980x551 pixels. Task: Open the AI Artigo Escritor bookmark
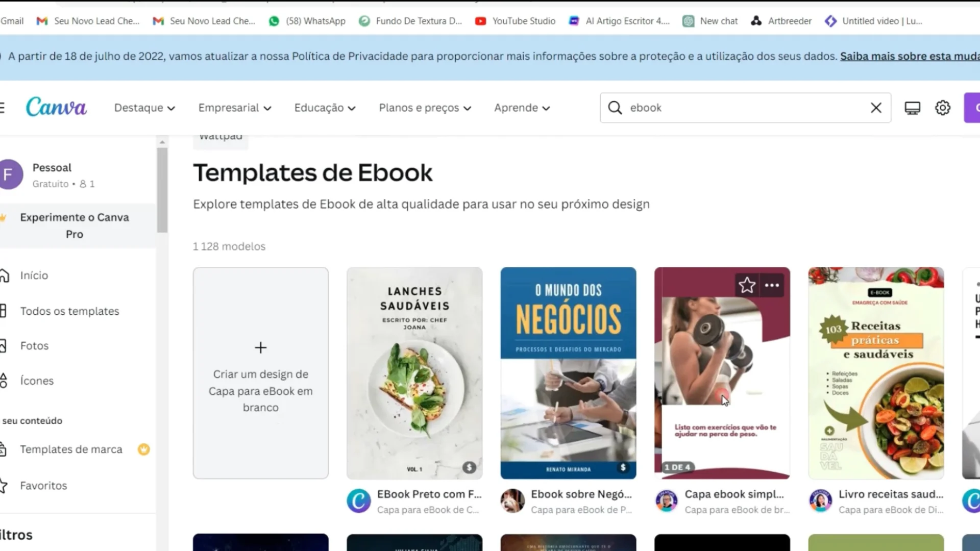(x=619, y=21)
